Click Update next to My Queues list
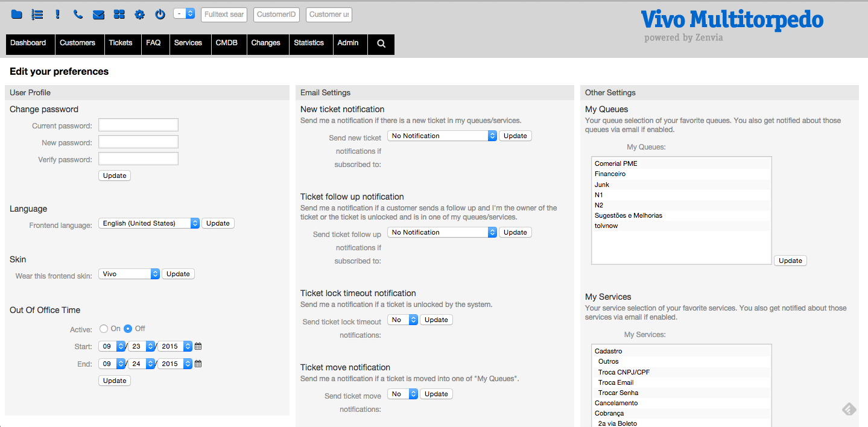The width and height of the screenshot is (868, 427). pyautogui.click(x=790, y=261)
